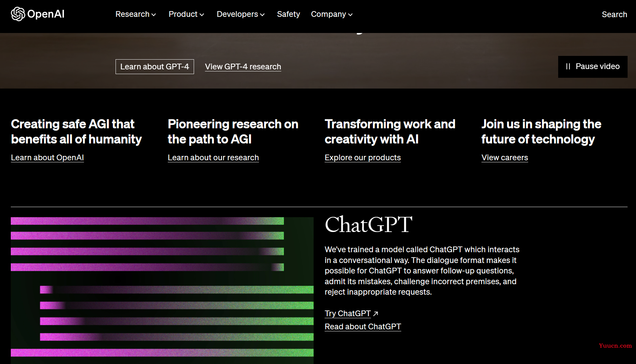Click the Learn about GPT-4 button
The width and height of the screenshot is (636, 364).
click(155, 67)
